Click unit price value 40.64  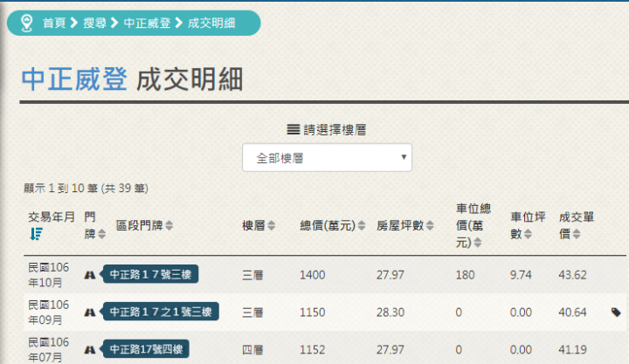click(572, 312)
